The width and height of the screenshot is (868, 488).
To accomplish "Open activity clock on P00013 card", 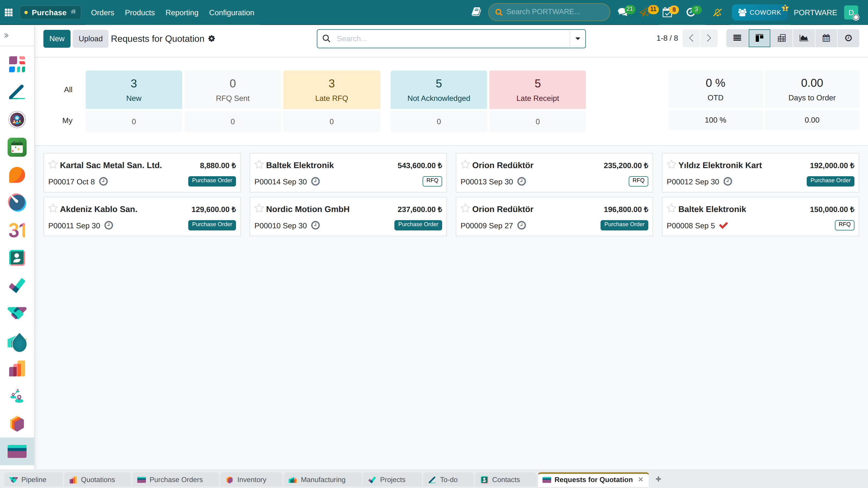I will click(522, 182).
